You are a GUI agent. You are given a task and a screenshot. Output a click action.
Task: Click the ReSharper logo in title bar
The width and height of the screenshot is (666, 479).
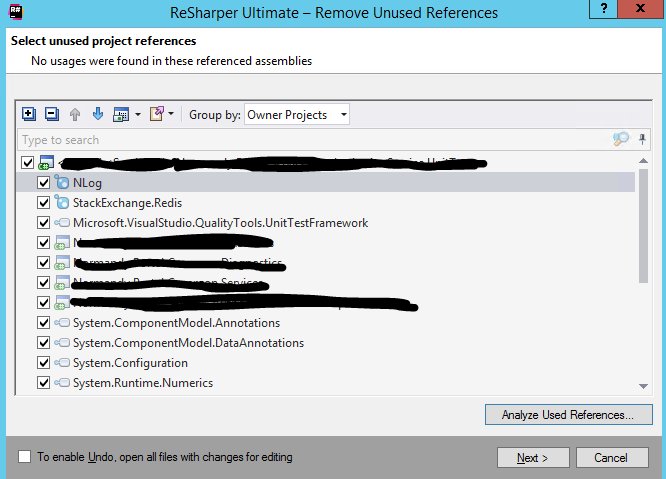16,11
